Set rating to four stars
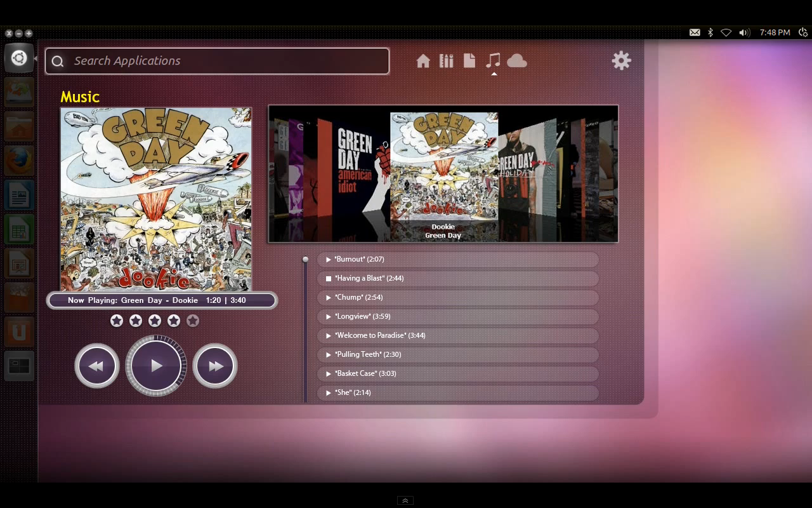The height and width of the screenshot is (508, 812). click(x=174, y=321)
